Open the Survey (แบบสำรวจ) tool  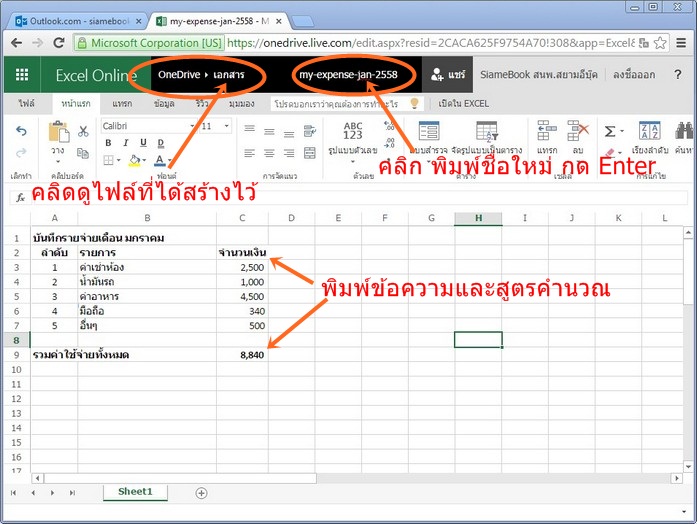pyautogui.click(x=429, y=131)
